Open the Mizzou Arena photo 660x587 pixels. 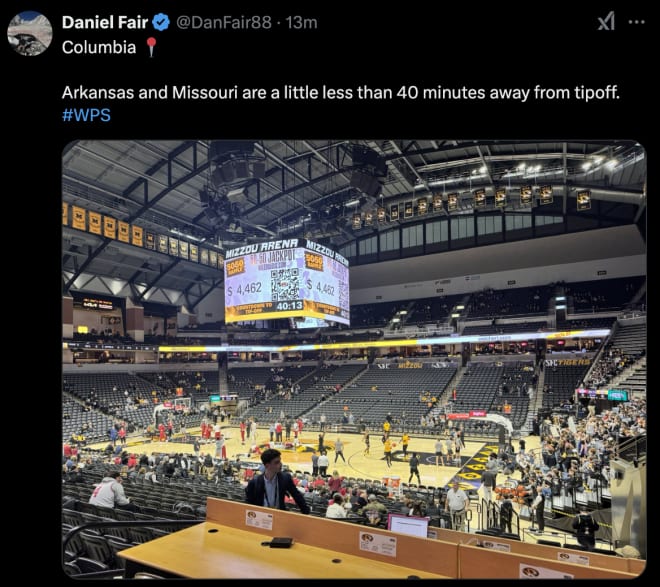[354, 359]
